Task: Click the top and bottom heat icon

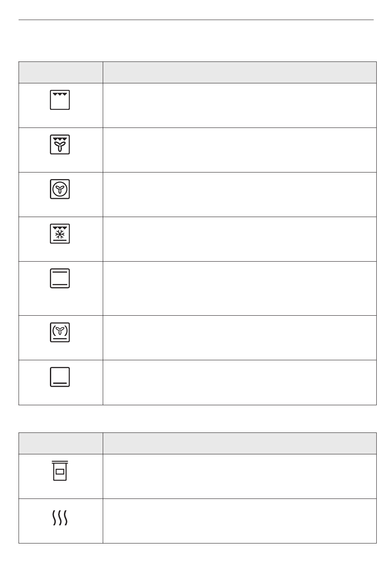Action: pos(60,278)
